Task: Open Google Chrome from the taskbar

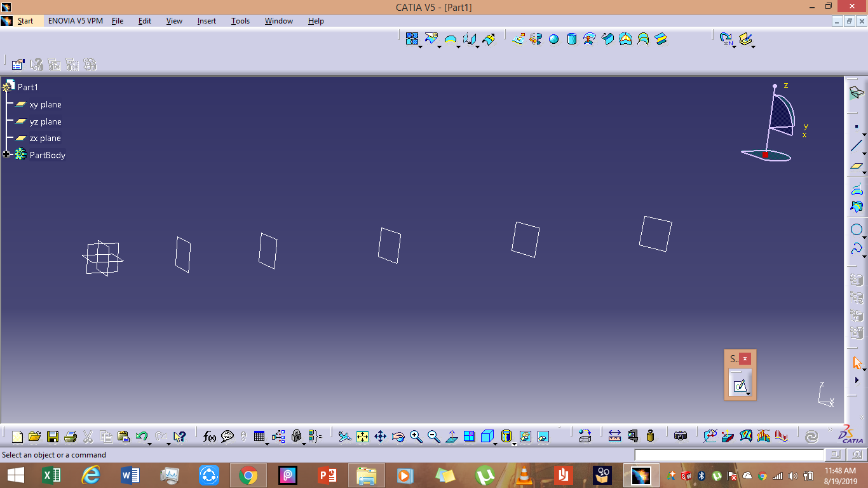Action: (x=248, y=475)
